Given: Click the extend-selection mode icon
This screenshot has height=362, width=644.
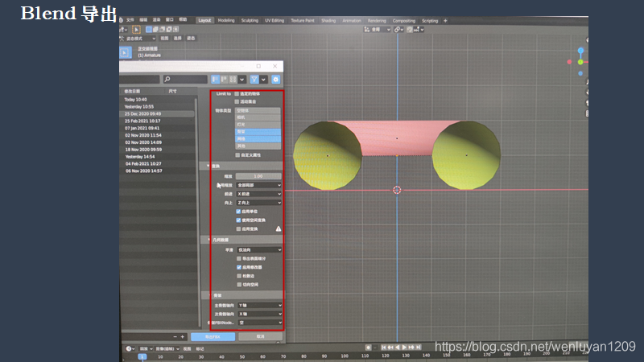Looking at the screenshot, I should (155, 30).
